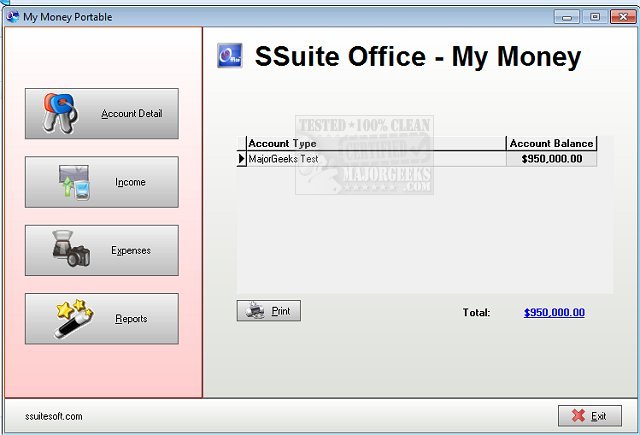Click the red X Exit icon
640x435 pixels.
tap(578, 415)
